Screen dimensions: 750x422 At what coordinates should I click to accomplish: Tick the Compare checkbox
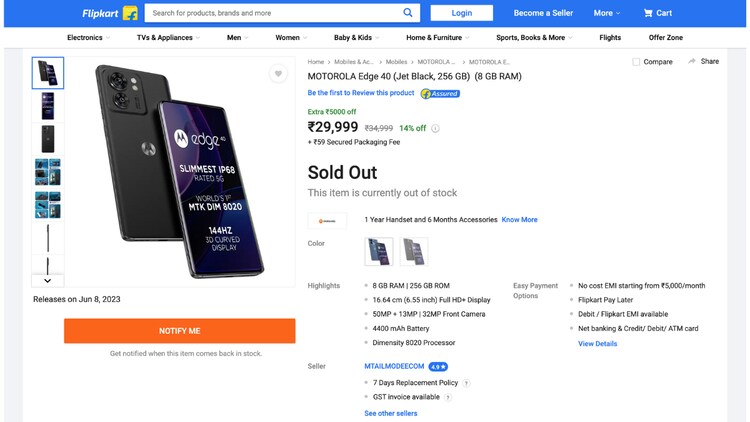tap(636, 62)
